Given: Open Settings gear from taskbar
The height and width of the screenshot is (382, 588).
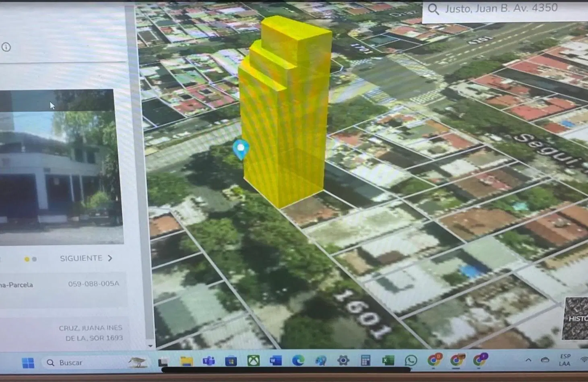Looking at the screenshot, I should 343,360.
